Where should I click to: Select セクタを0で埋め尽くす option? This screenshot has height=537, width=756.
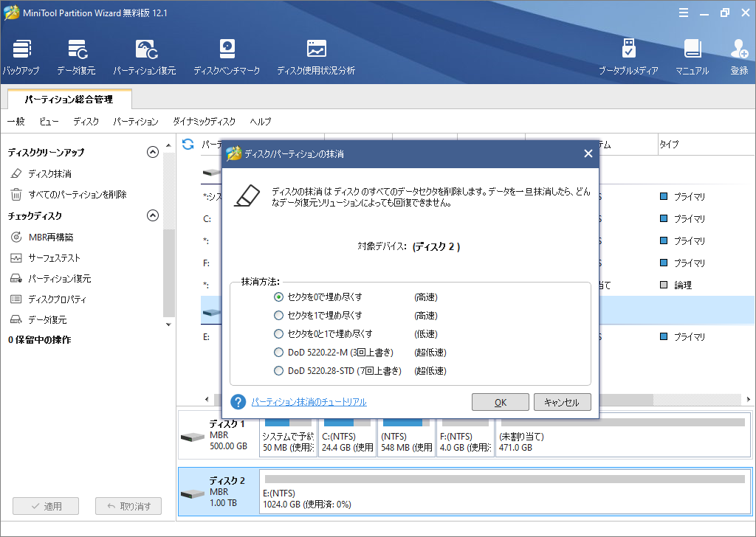[x=278, y=297]
